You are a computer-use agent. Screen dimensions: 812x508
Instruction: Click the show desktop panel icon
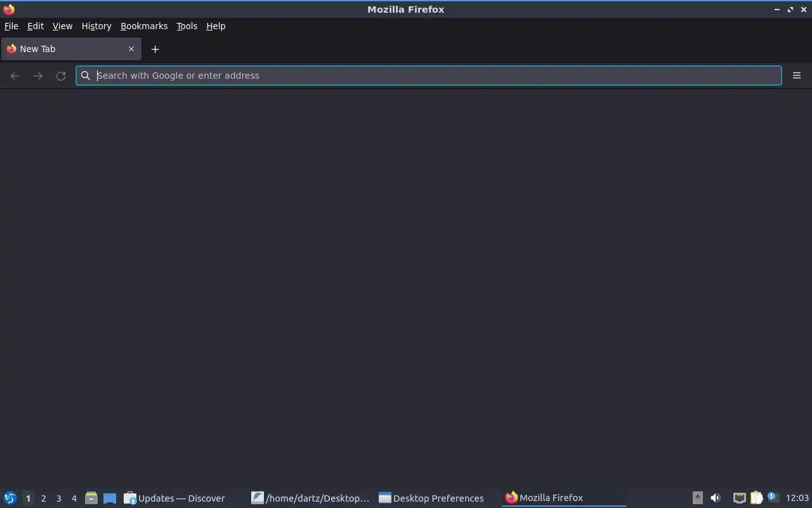click(x=110, y=498)
